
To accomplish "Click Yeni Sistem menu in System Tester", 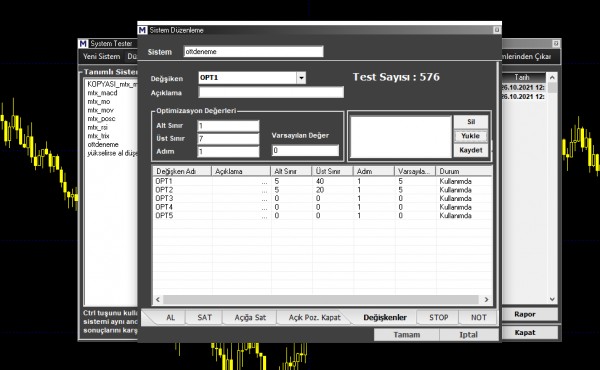I will pos(102,57).
